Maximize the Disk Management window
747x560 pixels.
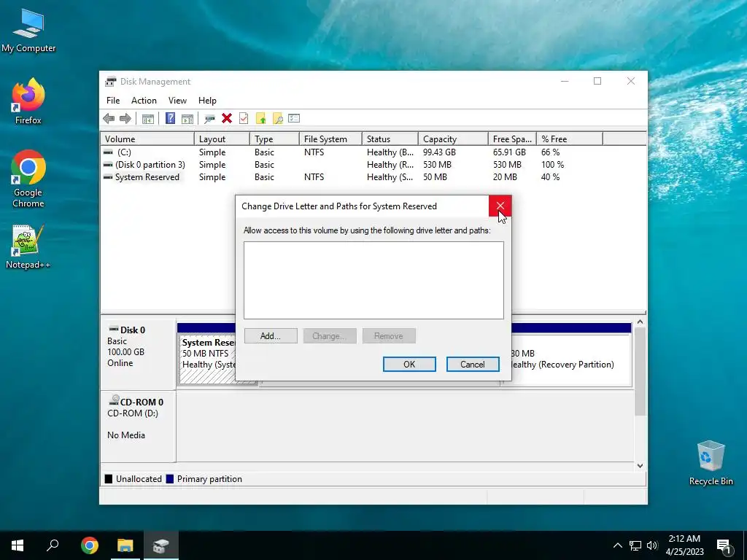pos(597,82)
